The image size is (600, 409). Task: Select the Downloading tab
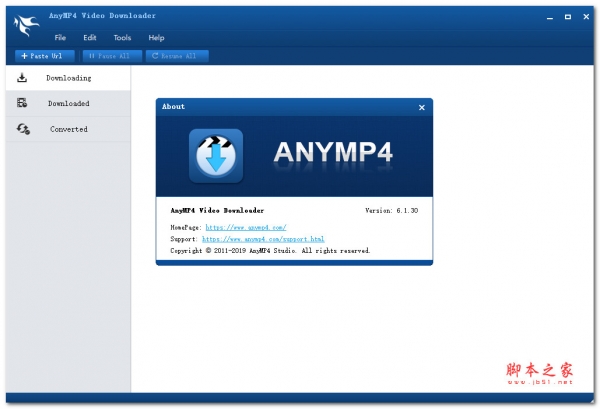point(68,78)
